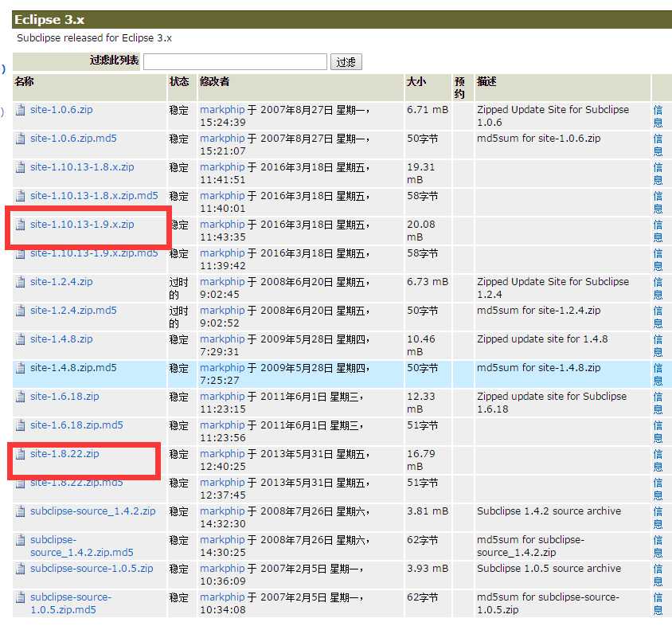
Task: Open 信息 link for site-1.8.22.zip
Action: [x=658, y=461]
